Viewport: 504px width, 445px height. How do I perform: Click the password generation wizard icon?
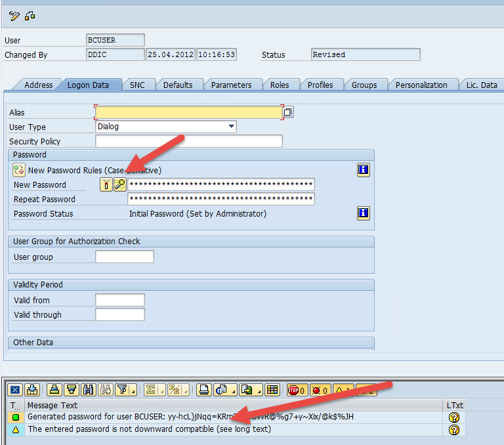[x=120, y=184]
